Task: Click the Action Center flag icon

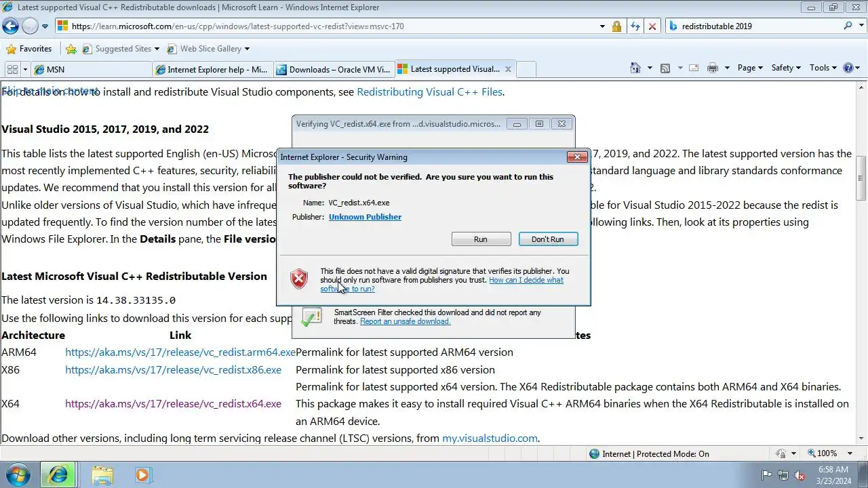Action: point(767,475)
